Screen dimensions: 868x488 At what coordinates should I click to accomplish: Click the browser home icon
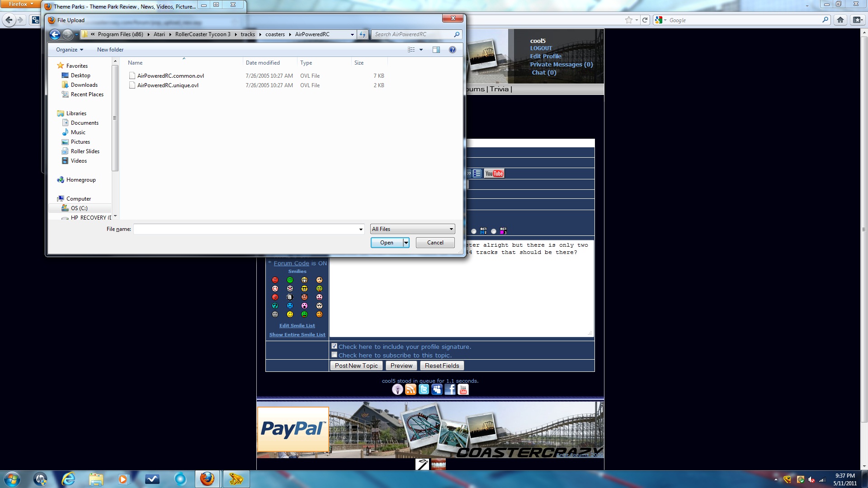(840, 20)
